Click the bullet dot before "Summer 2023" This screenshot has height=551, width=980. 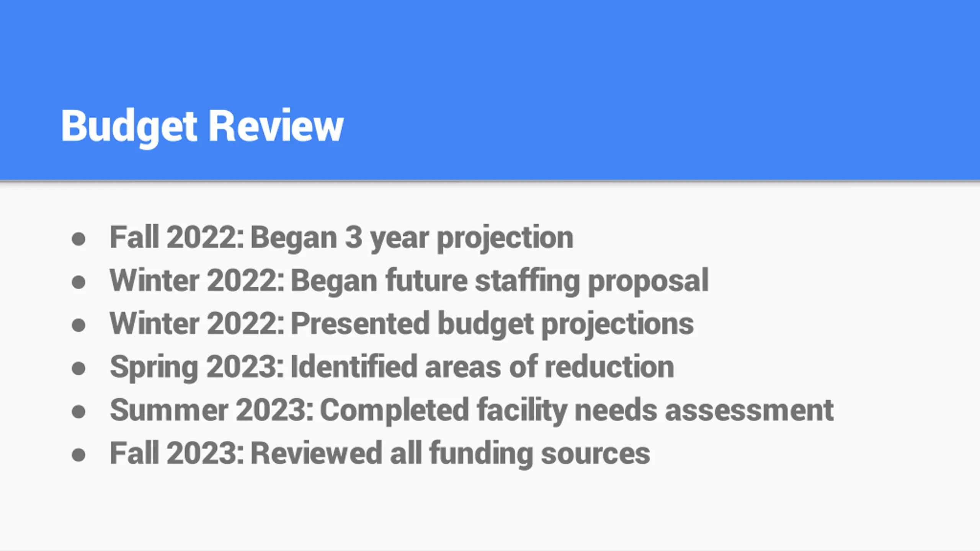pyautogui.click(x=78, y=412)
